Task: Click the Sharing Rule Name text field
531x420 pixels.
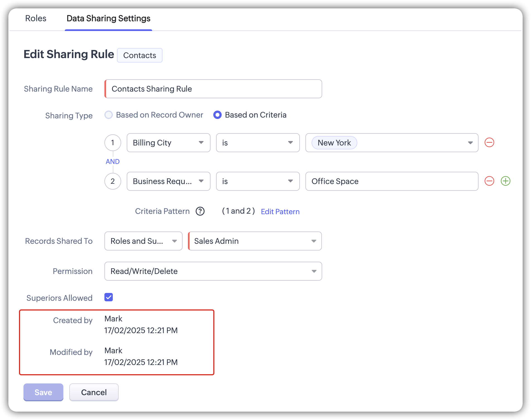Action: coord(214,89)
